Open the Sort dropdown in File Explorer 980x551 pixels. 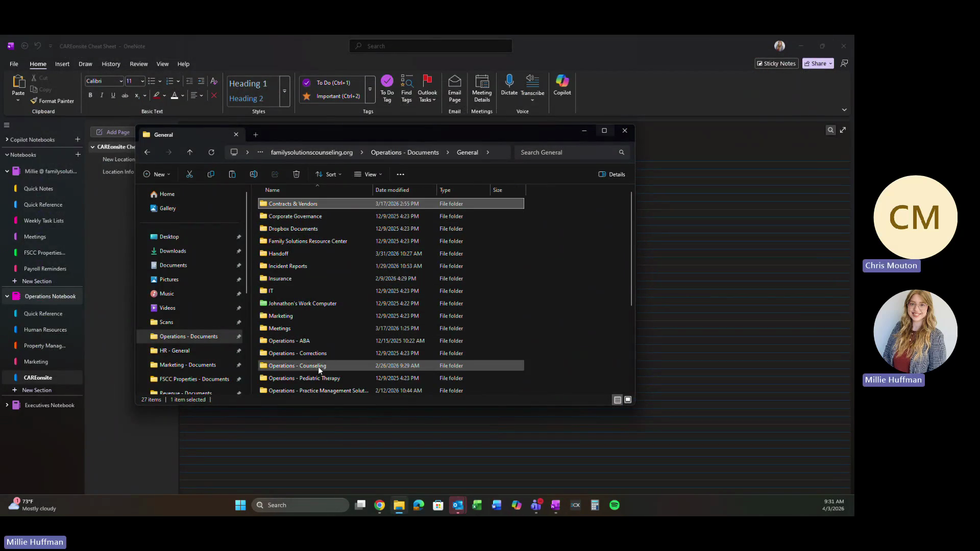point(329,174)
